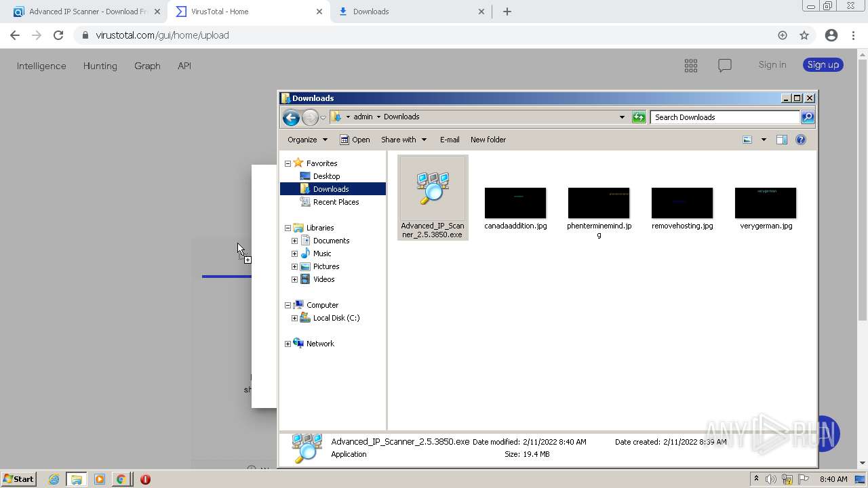Click the Open toolbar button

355,140
